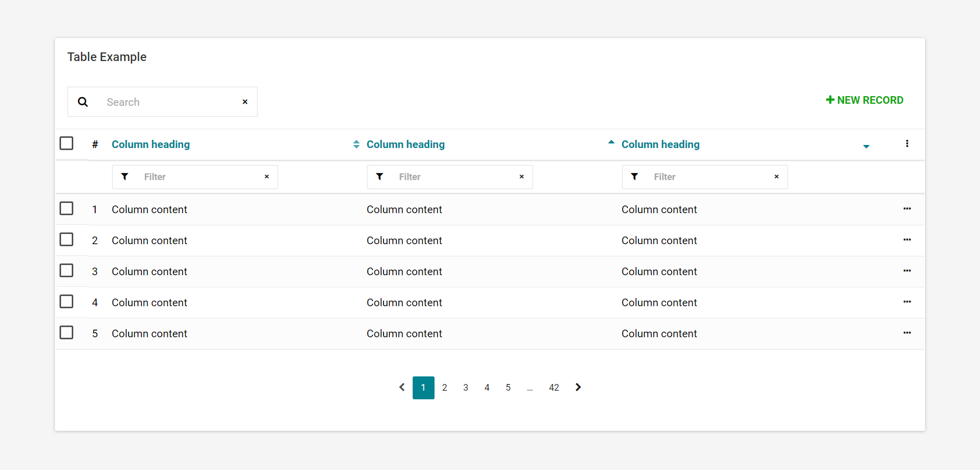Click the funnel icon in first column filter
The width and height of the screenshot is (980, 470).
(125, 177)
